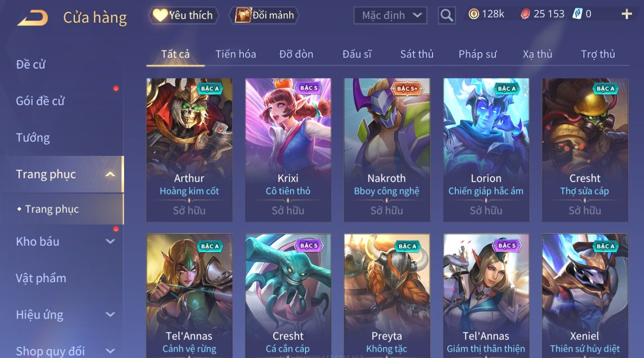
Task: Open the Mặc định sort dropdown
Action: (x=390, y=15)
